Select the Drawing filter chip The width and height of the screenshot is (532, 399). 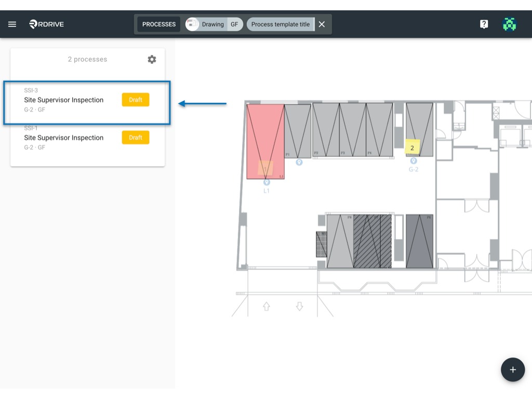click(x=206, y=24)
